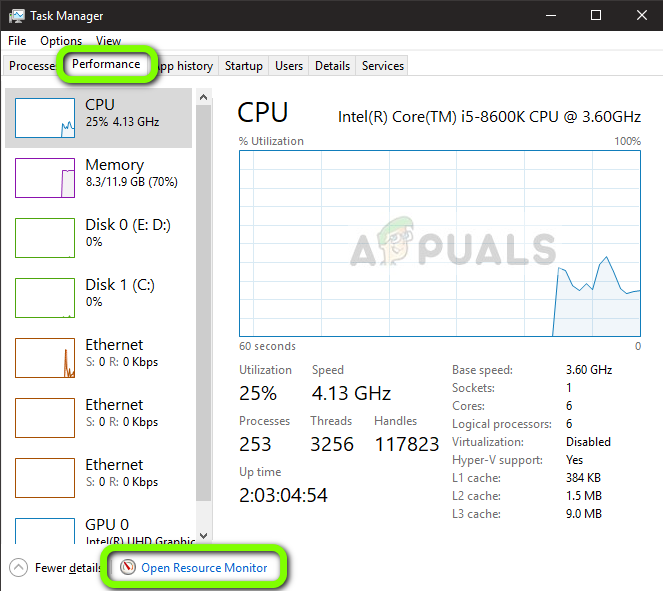Collapse with the Fewer details arrow icon

[x=18, y=567]
